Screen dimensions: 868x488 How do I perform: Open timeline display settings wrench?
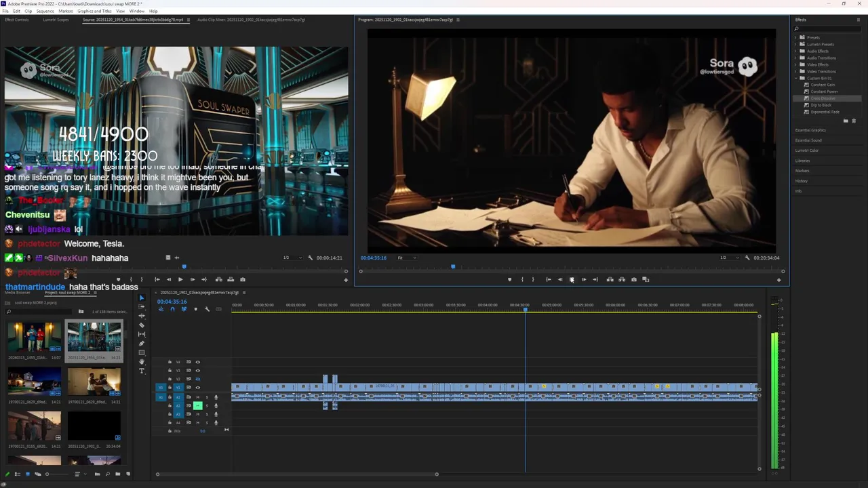[x=207, y=309]
